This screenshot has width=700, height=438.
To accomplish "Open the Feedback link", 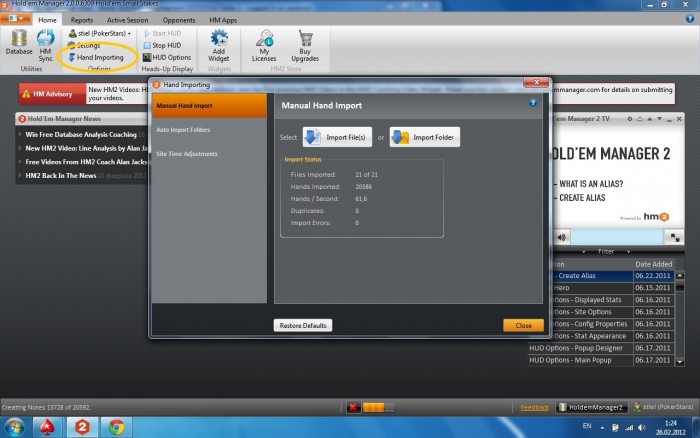I will [534, 407].
